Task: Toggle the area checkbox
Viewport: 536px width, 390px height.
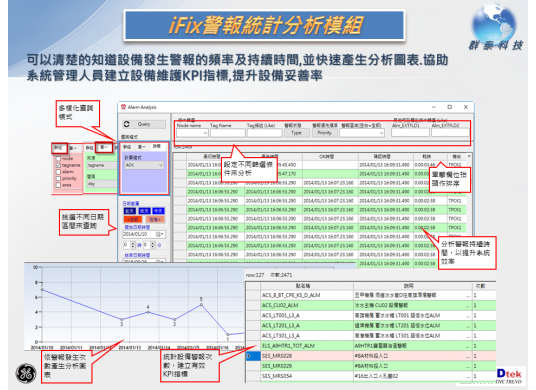Action: click(58, 185)
